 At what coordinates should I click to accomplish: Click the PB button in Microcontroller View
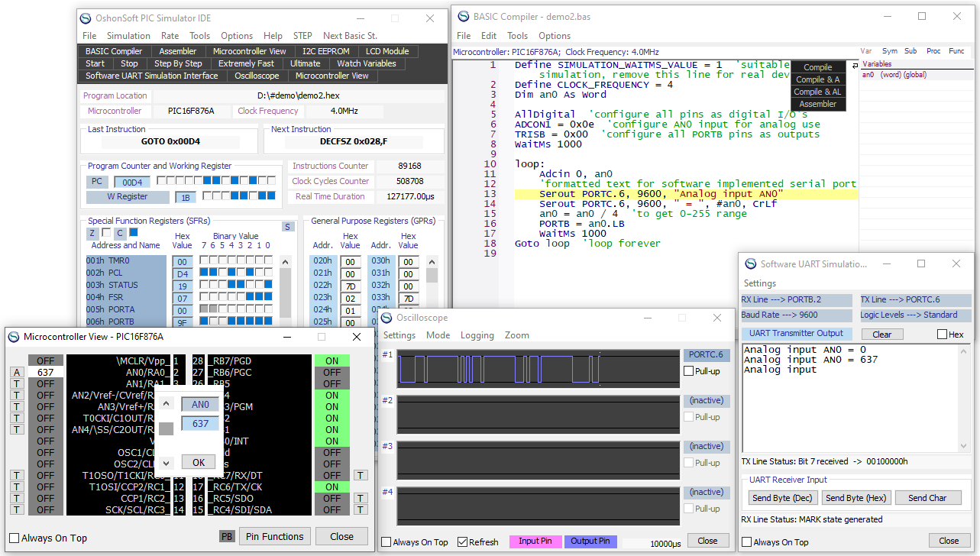point(227,536)
